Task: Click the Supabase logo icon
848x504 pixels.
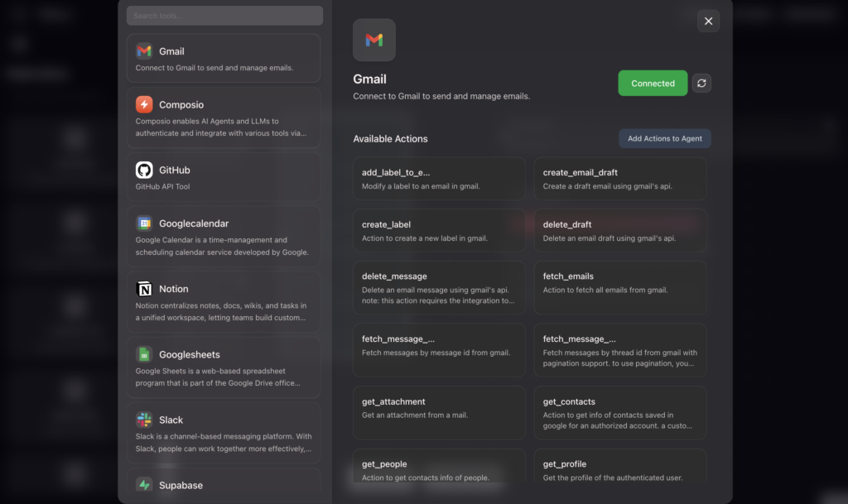Action: coord(144,485)
